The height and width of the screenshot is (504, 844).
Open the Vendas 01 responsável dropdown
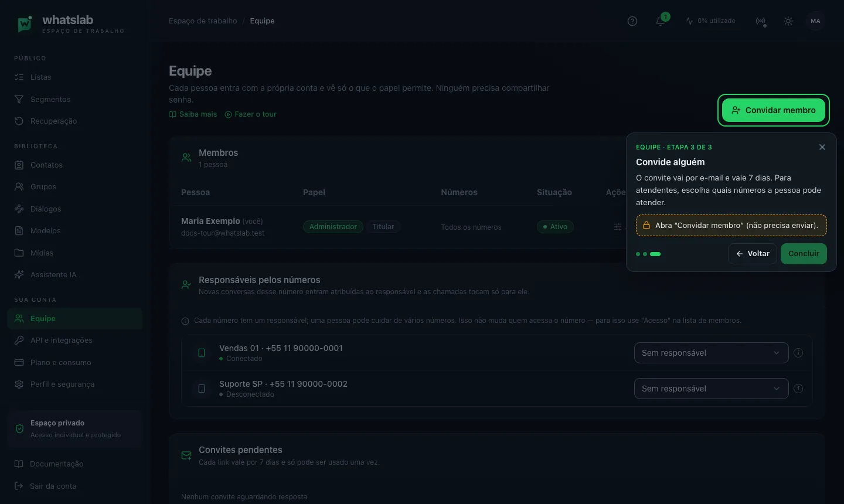coord(711,353)
